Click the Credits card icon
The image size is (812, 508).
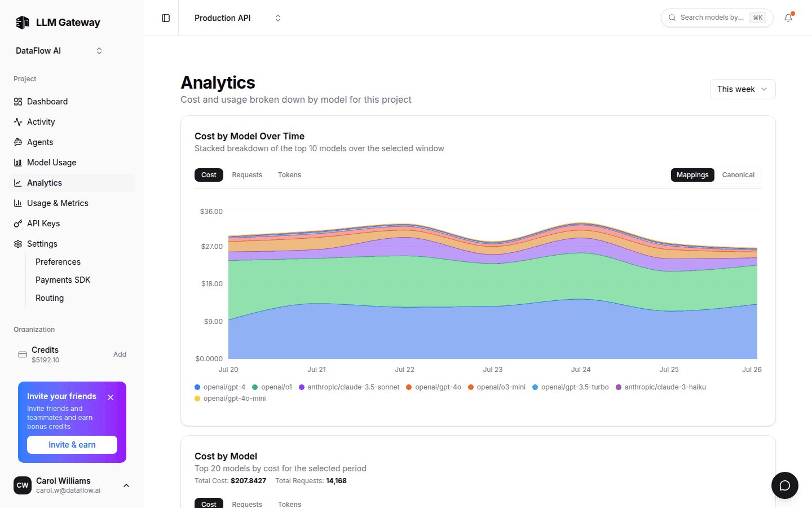point(23,354)
